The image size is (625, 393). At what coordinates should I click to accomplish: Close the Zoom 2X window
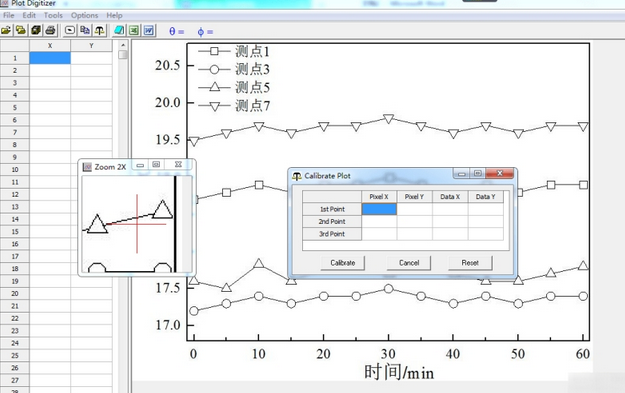click(178, 165)
